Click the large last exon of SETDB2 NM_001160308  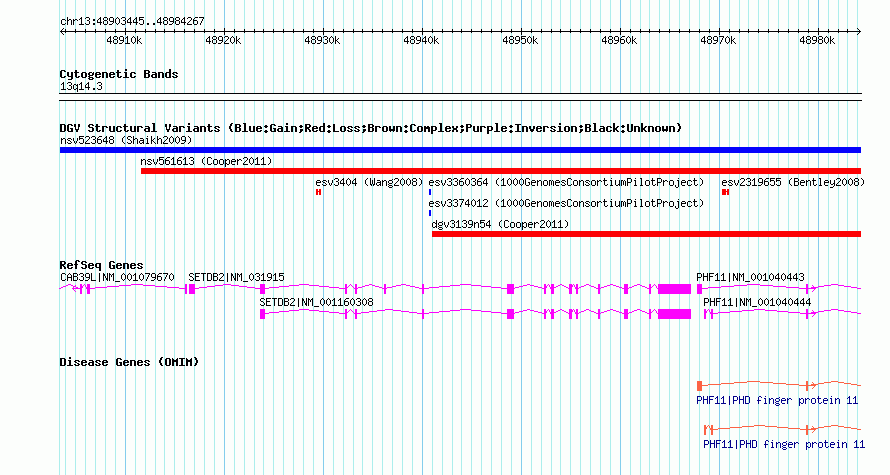click(x=674, y=314)
